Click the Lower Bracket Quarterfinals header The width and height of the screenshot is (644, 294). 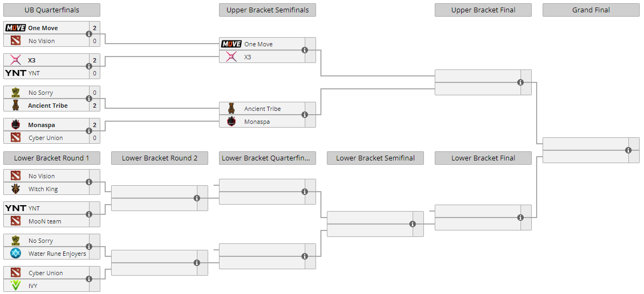click(268, 158)
